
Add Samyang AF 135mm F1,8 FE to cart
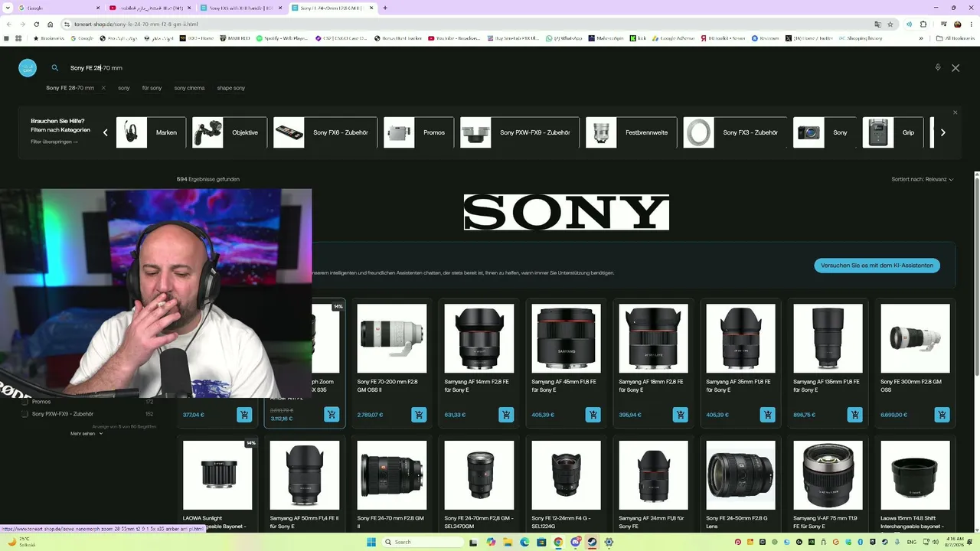pos(855,415)
